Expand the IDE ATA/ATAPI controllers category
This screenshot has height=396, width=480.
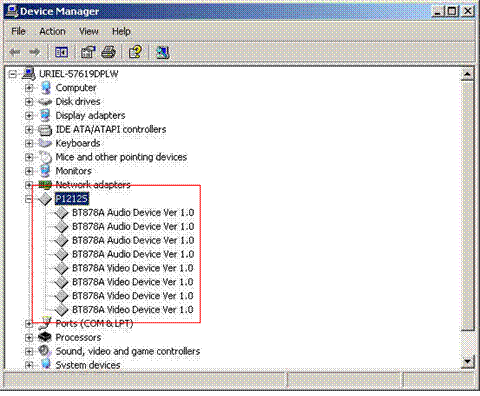click(29, 129)
